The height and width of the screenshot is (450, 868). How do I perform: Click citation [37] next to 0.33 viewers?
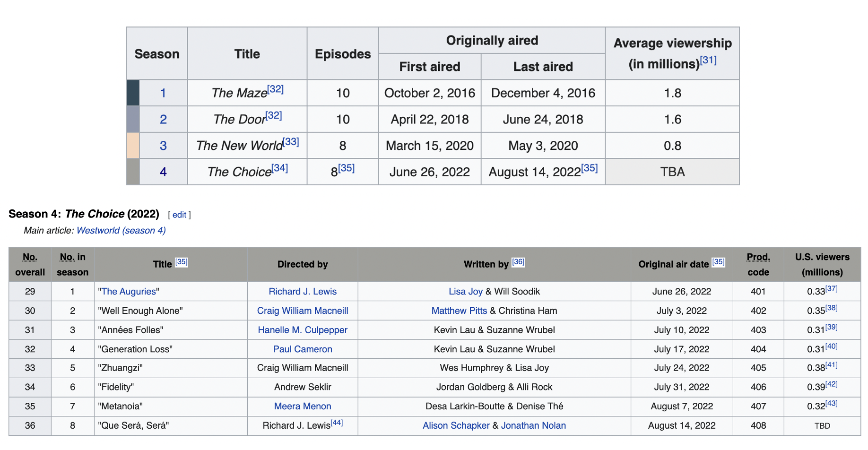(x=832, y=288)
